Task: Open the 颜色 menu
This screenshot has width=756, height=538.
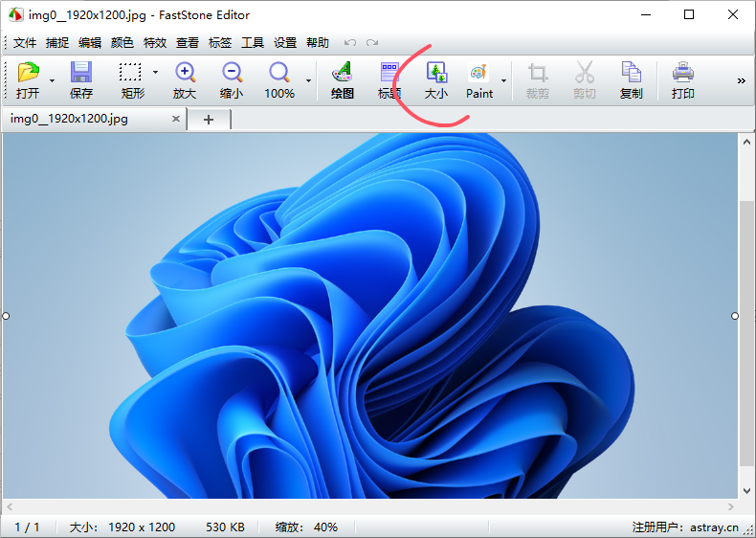Action: click(122, 43)
